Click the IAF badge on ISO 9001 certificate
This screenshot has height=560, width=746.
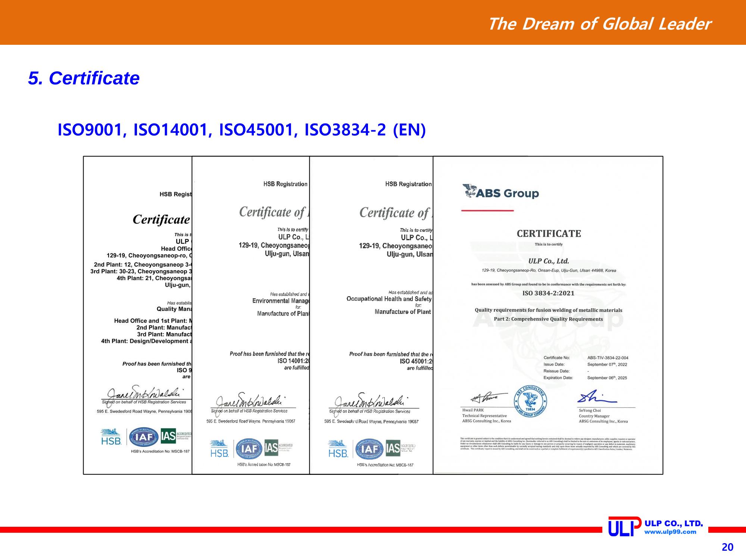tap(144, 437)
